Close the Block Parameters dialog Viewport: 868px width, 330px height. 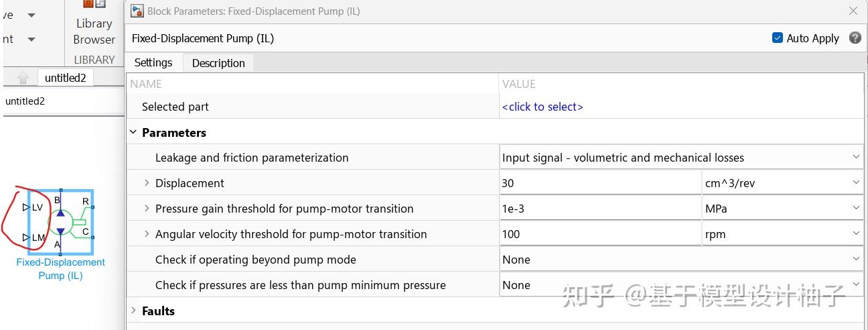[x=853, y=11]
